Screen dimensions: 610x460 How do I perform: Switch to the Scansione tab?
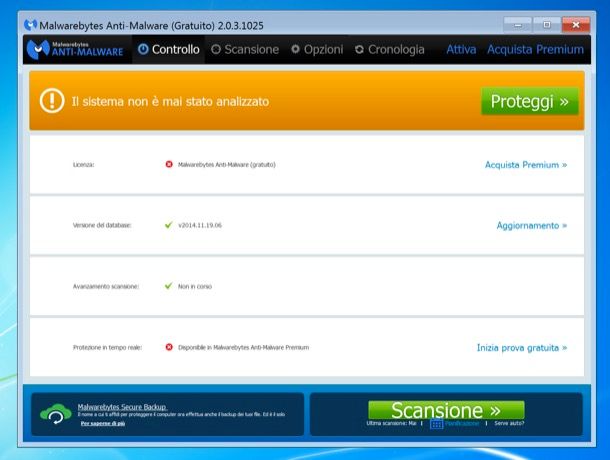point(245,49)
